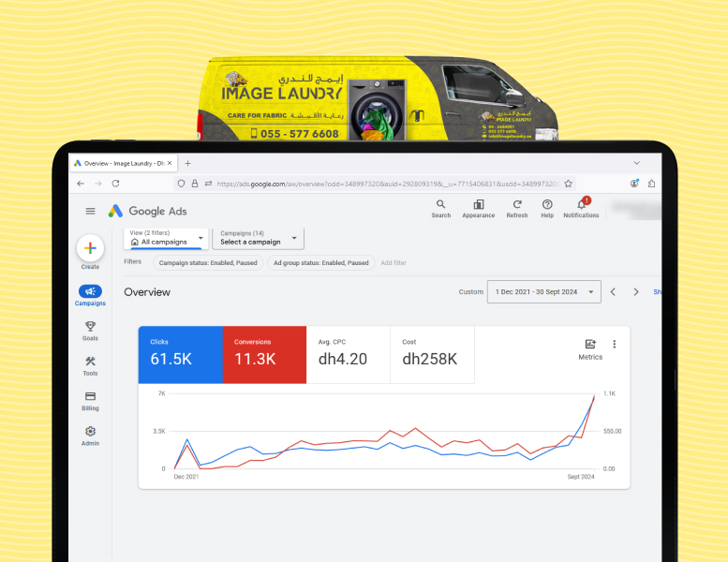Select the Conversions metric tile
This screenshot has width=728, height=562.
[x=264, y=354]
